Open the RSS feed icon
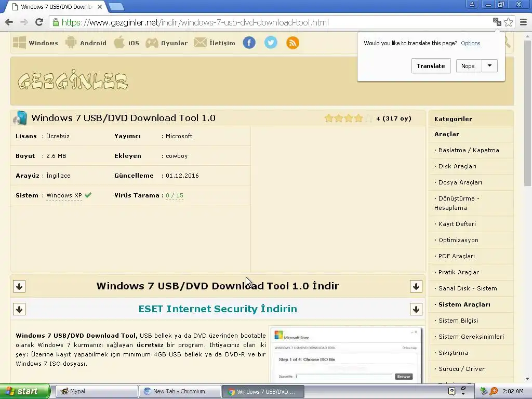 point(292,43)
